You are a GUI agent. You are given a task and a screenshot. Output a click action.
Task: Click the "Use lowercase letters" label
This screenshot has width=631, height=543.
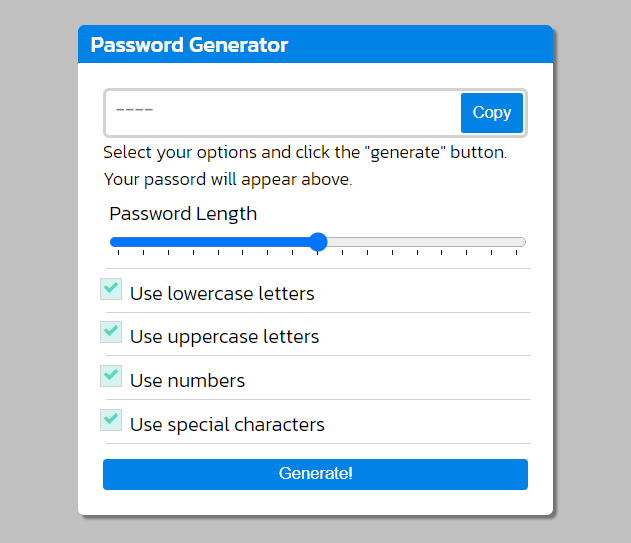click(x=222, y=294)
